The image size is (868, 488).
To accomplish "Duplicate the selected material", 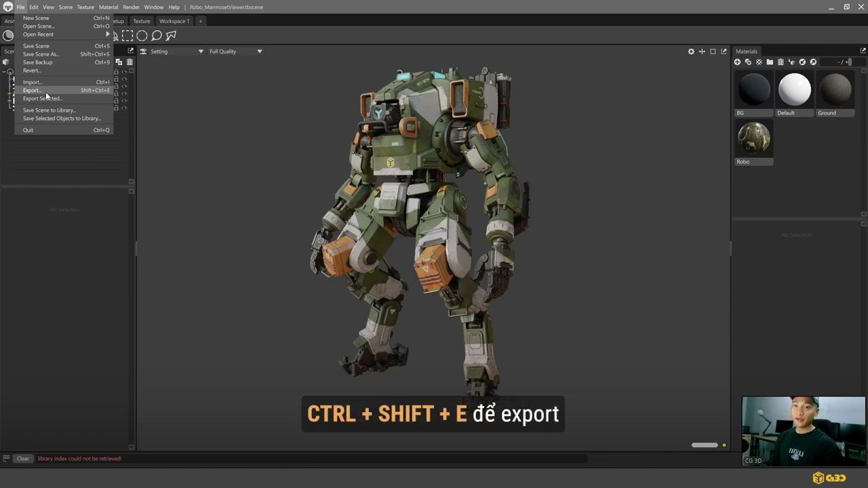I will click(x=748, y=62).
